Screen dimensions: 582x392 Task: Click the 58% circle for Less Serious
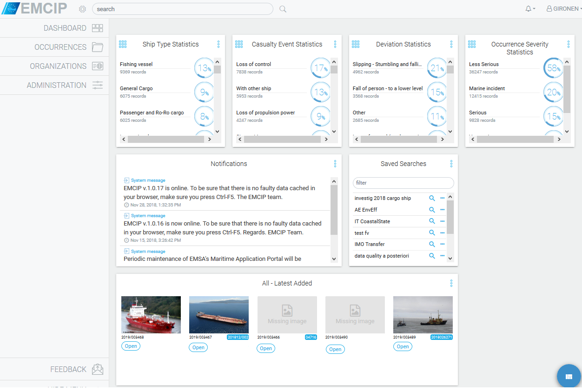coord(553,68)
